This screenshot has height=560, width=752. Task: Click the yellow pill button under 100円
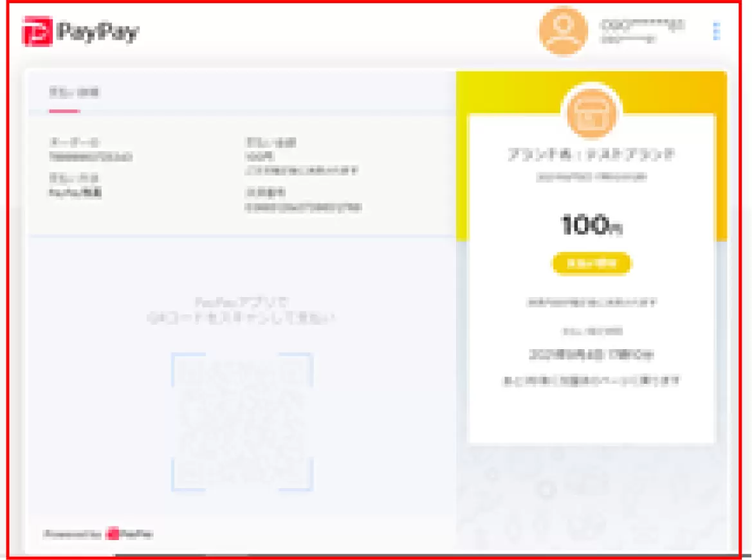tap(592, 263)
